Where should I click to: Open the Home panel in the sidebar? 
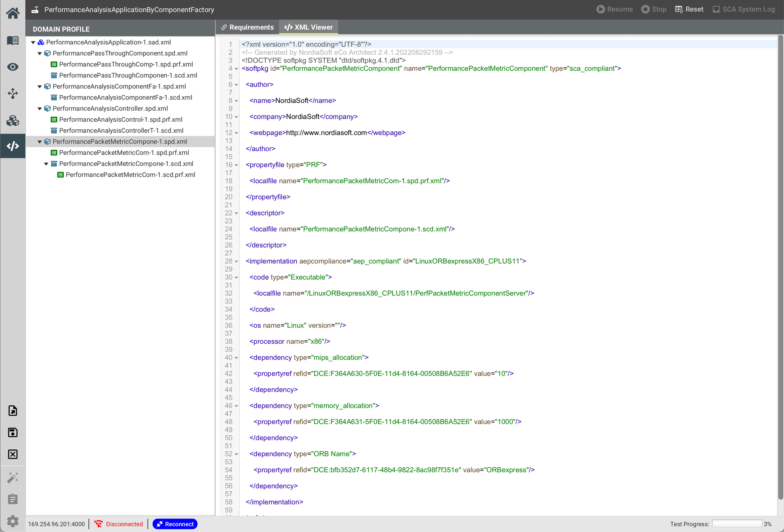13,13
